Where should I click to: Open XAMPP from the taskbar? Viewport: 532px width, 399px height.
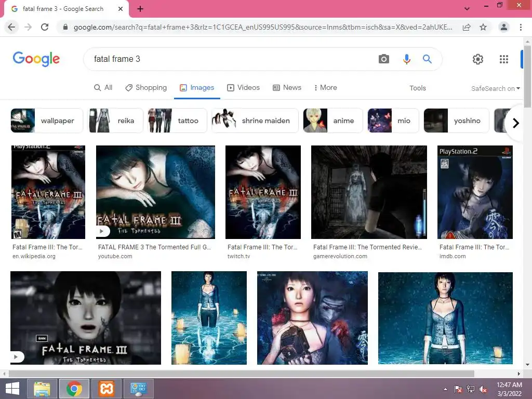tap(106, 389)
